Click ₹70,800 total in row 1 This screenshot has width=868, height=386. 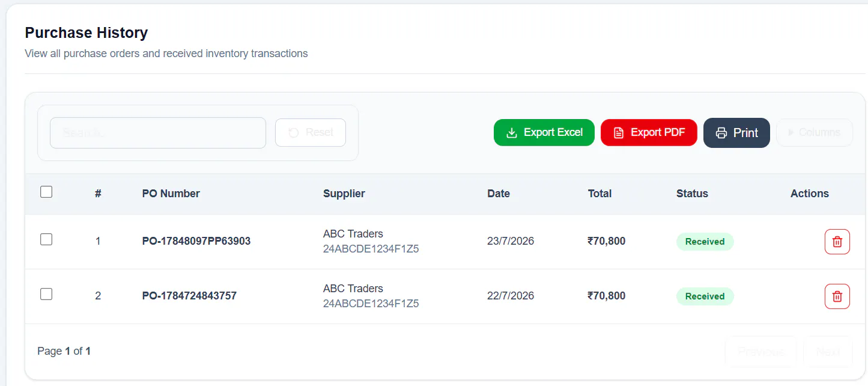click(607, 241)
